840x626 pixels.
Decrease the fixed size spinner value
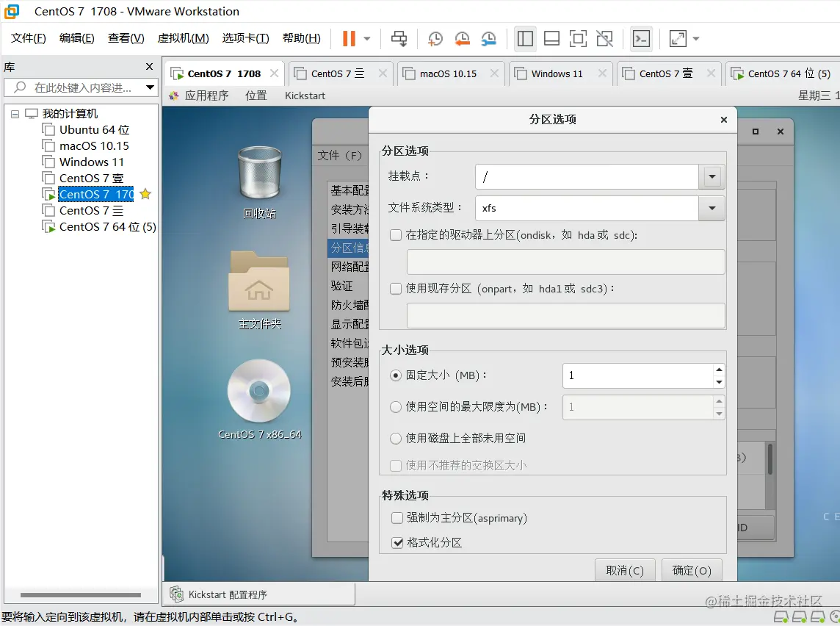coord(719,381)
